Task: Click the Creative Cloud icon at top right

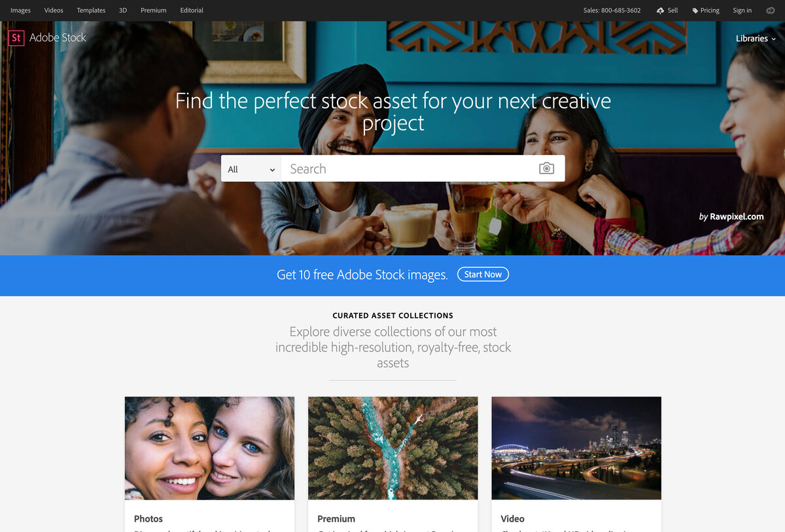Action: (x=770, y=10)
